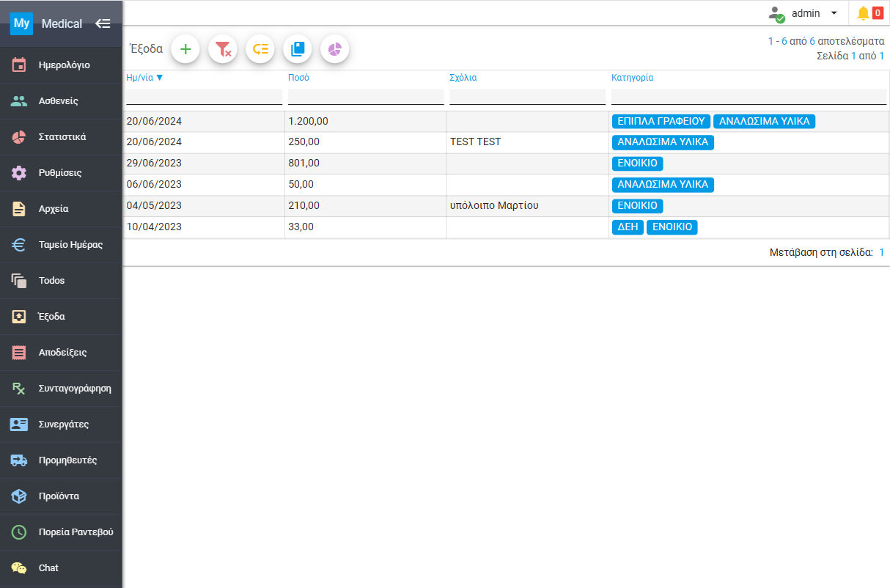Go to page 1 in pagination
Image resolution: width=890 pixels, height=588 pixels.
click(x=882, y=252)
